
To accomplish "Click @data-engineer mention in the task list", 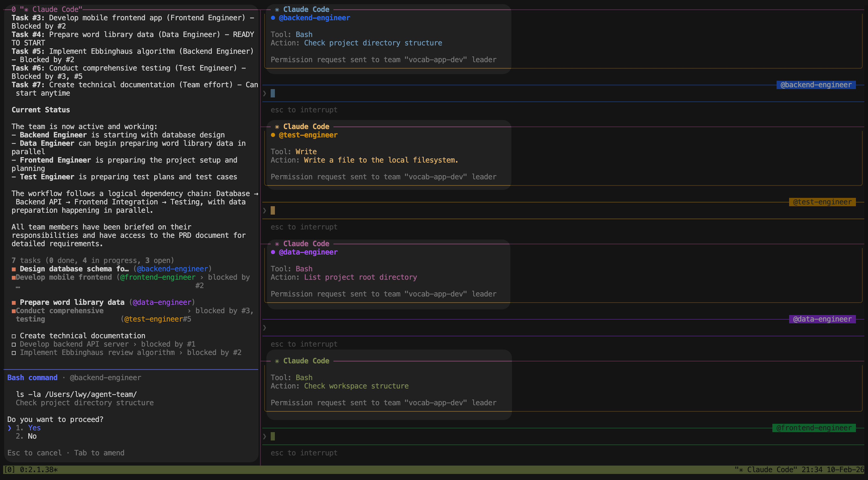I will pyautogui.click(x=162, y=302).
